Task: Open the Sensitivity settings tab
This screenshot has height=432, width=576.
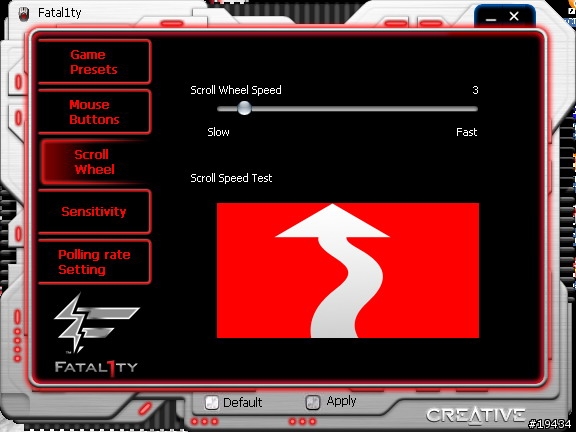Action: (94, 212)
